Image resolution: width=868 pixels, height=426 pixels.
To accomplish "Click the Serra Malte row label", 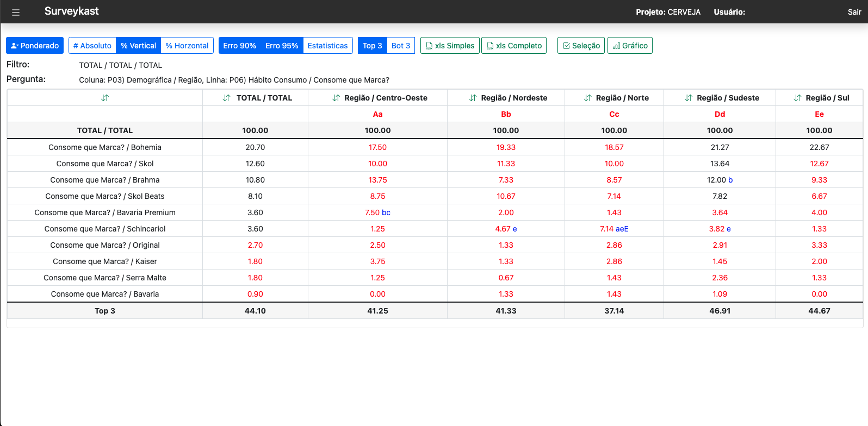I will (105, 278).
